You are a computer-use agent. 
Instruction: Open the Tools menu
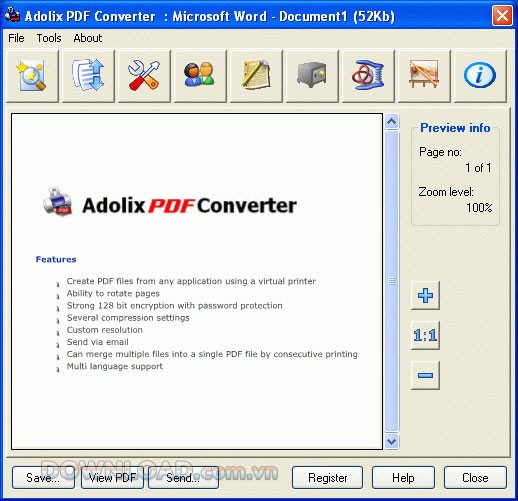(x=49, y=38)
